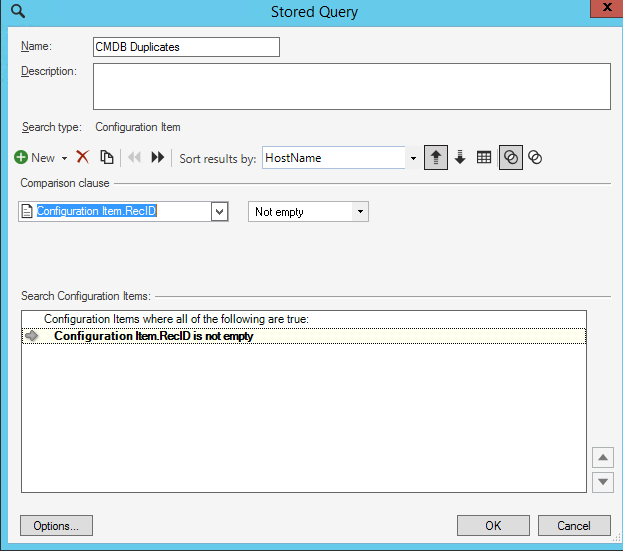Viewport: 623px width, 551px height.
Task: Click in the Name text field
Action: point(185,47)
